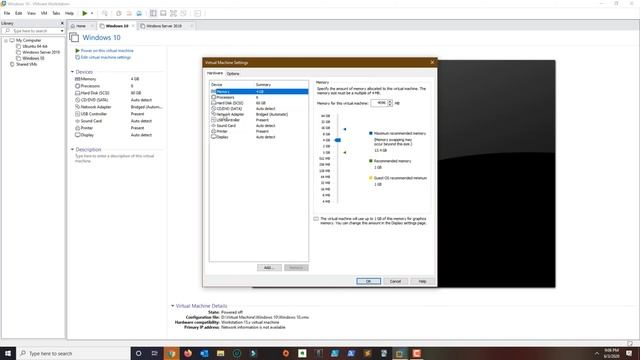This screenshot has height=360, width=640.
Task: Click the Add button in settings dialog
Action: 269,268
